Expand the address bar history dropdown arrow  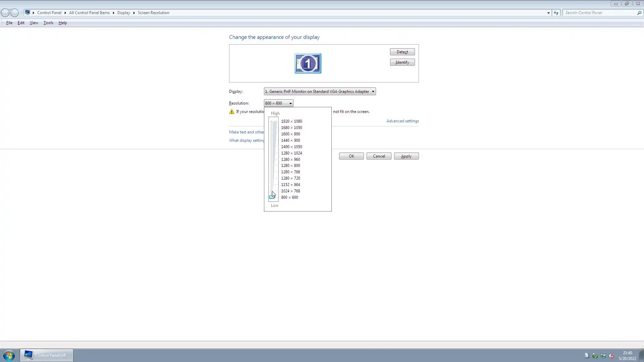[x=548, y=13]
